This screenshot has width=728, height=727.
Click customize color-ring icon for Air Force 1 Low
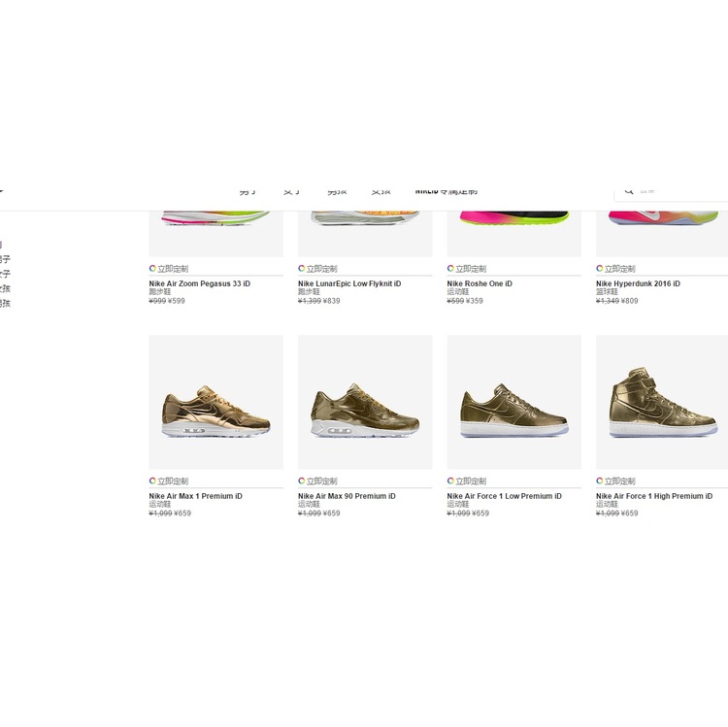point(450,481)
